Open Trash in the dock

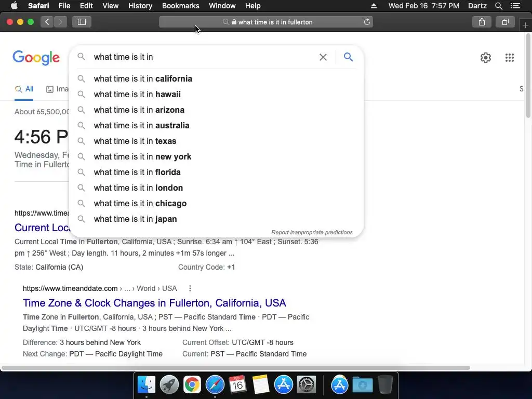point(385,385)
